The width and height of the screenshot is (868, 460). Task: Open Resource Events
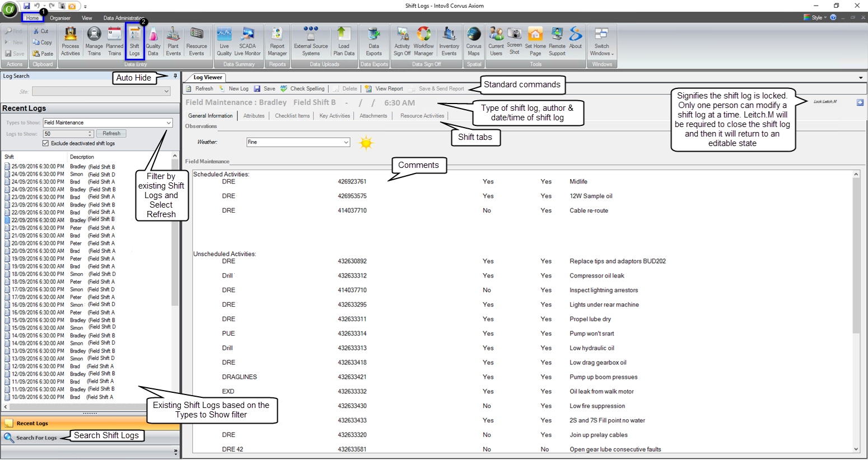(x=197, y=41)
